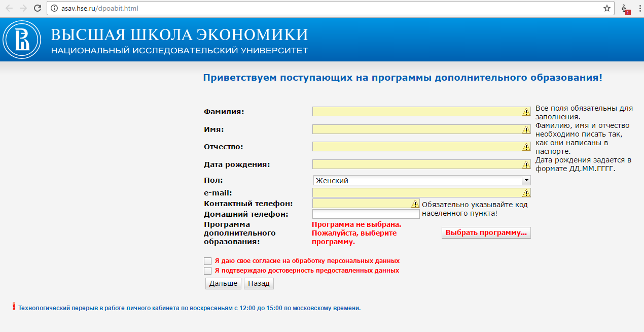
Task: Focus the e-mail input field
Action: [422, 193]
